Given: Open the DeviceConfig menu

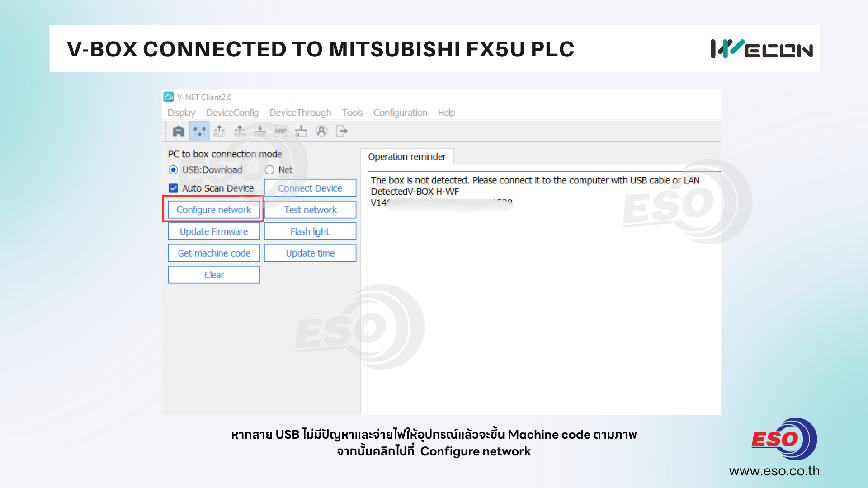Looking at the screenshot, I should [232, 113].
